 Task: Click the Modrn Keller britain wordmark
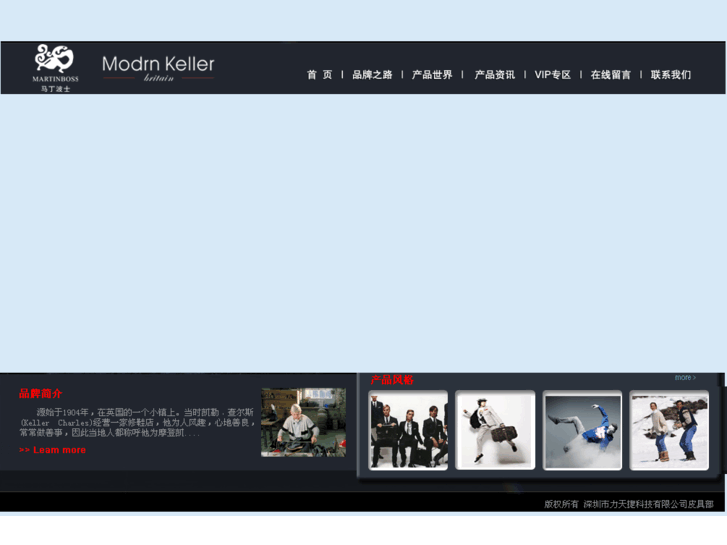click(158, 68)
